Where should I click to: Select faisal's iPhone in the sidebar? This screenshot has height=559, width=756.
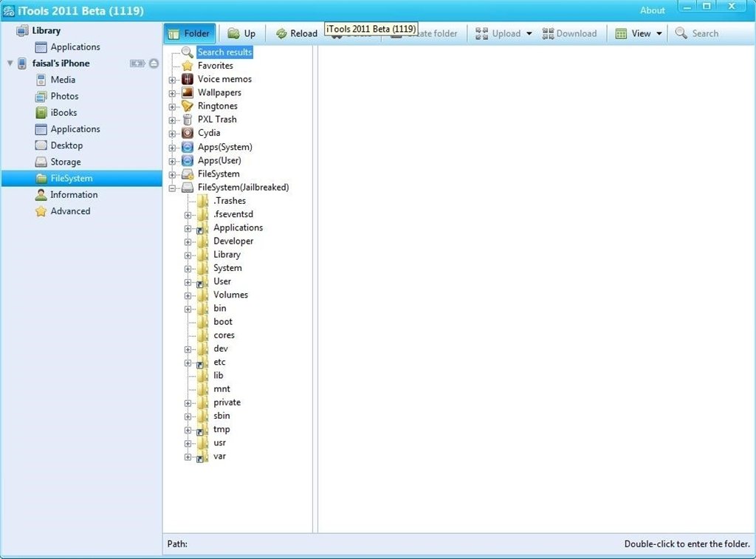point(61,64)
